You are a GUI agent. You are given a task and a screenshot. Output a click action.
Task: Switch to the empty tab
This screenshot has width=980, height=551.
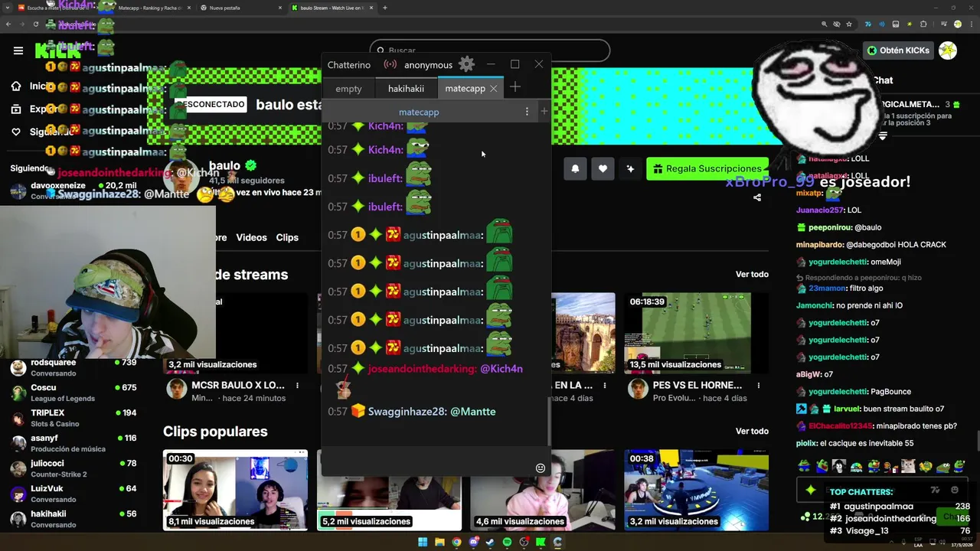tap(348, 89)
